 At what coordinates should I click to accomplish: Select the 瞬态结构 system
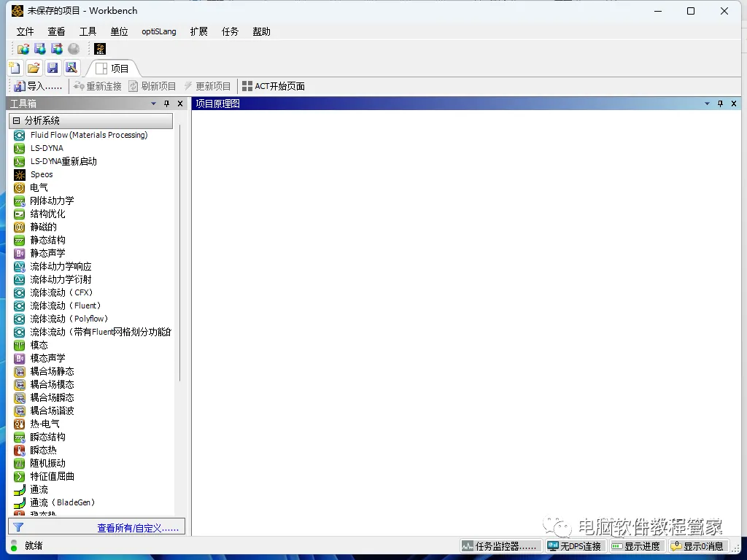coord(47,437)
